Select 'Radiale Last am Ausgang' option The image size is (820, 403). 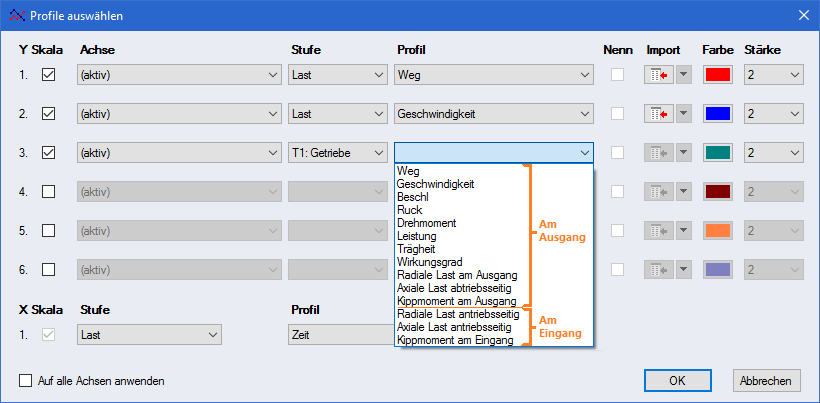click(456, 275)
